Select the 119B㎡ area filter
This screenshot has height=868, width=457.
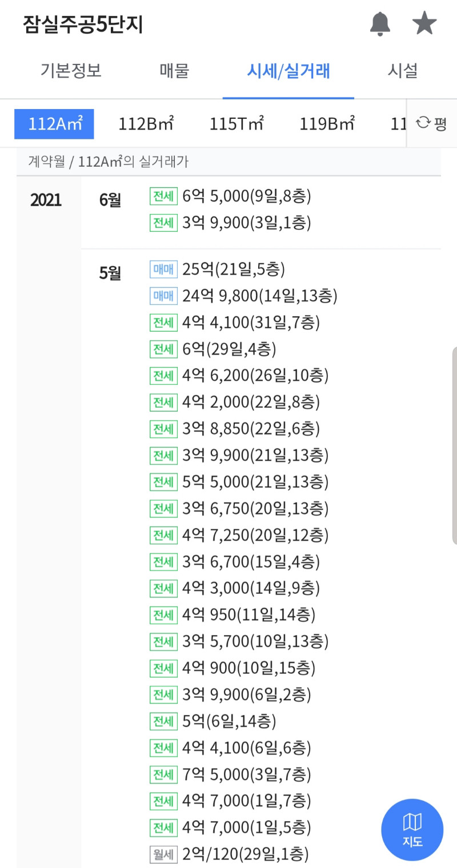tap(327, 124)
